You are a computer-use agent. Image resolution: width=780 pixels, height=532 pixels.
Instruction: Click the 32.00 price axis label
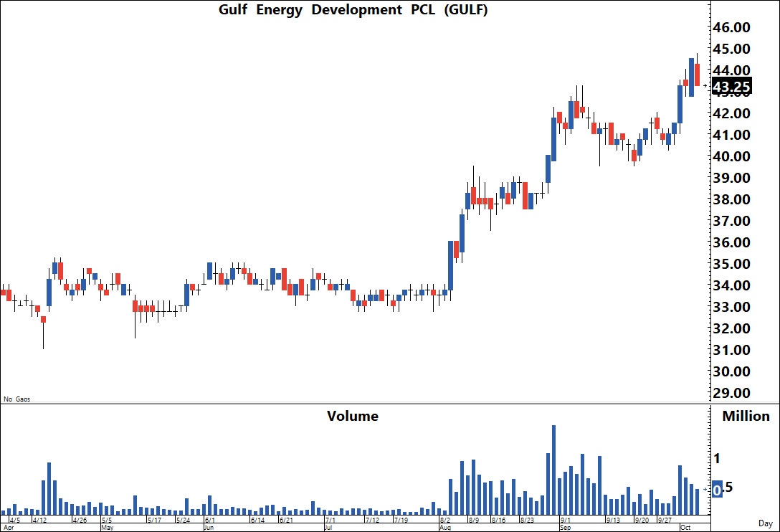pyautogui.click(x=731, y=328)
